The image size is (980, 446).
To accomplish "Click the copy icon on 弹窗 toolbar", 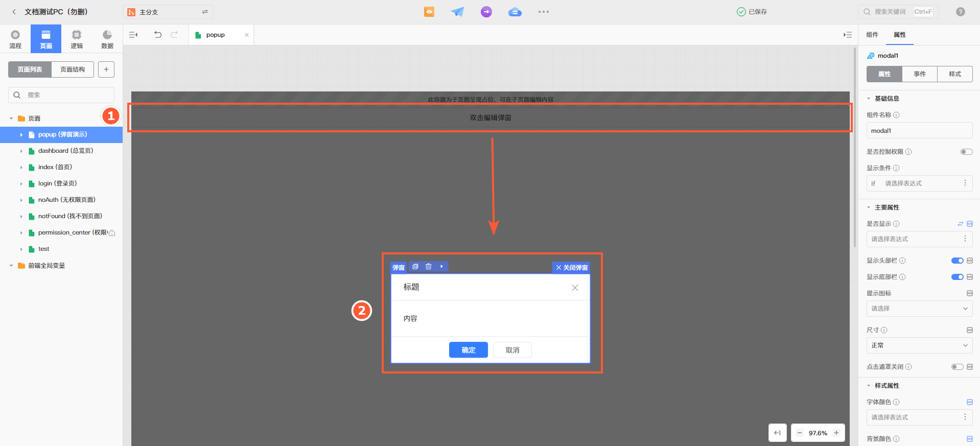I will click(415, 267).
